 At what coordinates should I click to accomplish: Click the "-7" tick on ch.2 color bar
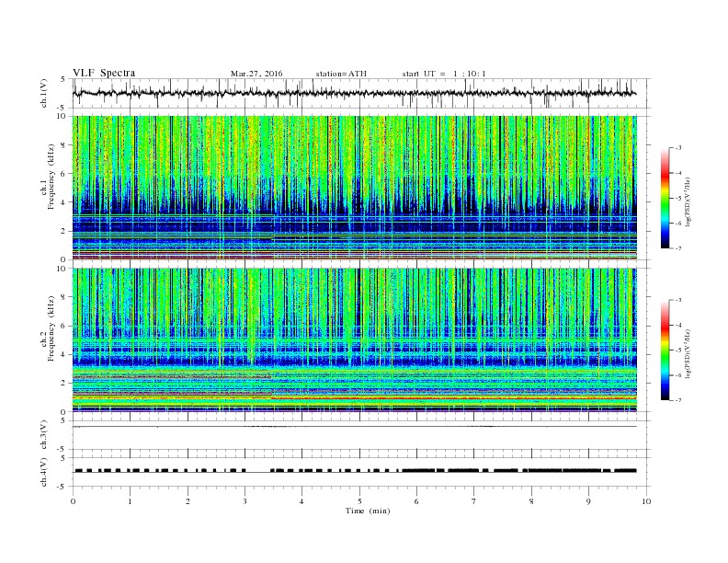(677, 400)
